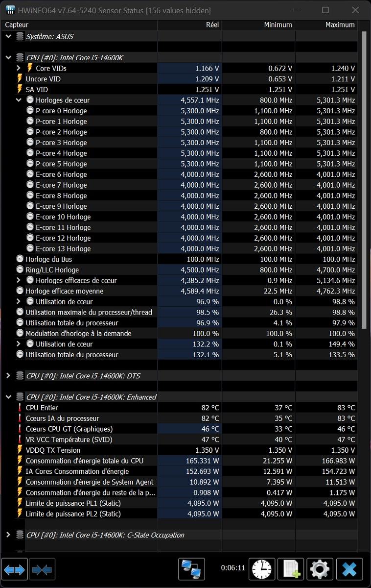Expand the Core VIDs entry
Screen dimensions: 371x588
[19, 68]
